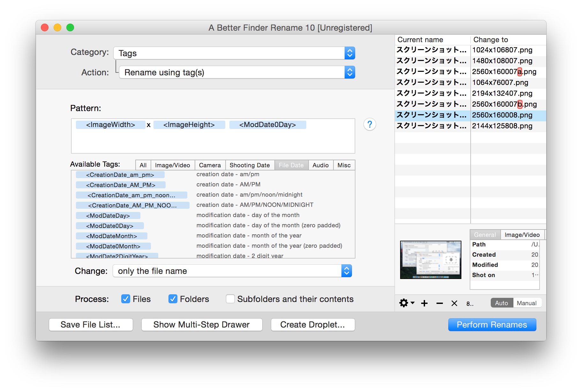582x392 pixels.
Task: Select file row 2560x160007a.png
Action: tap(471, 72)
